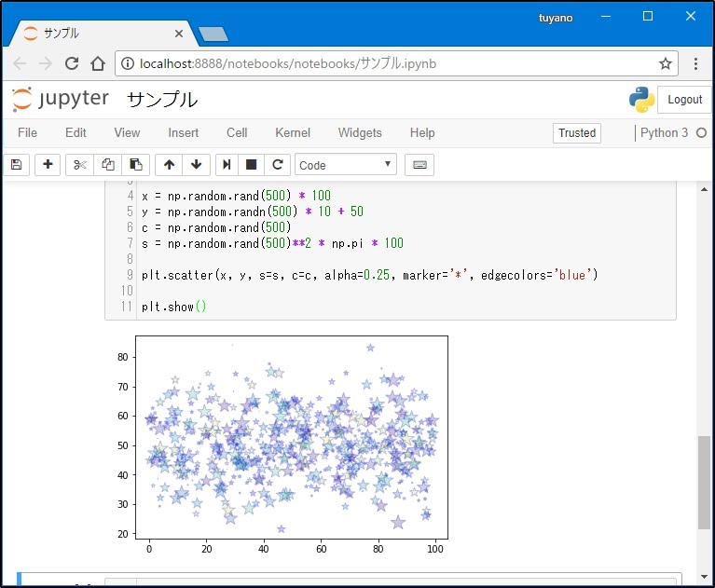715x588 pixels.
Task: Click the Logout button
Action: 684,100
